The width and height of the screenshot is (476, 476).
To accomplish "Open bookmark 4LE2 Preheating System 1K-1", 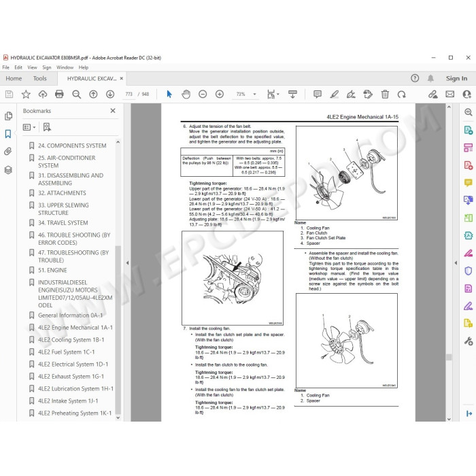I will tap(75, 413).
